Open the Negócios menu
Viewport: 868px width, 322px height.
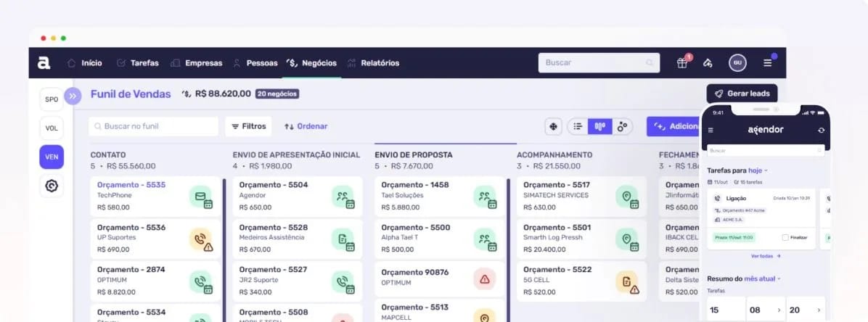pos(311,63)
